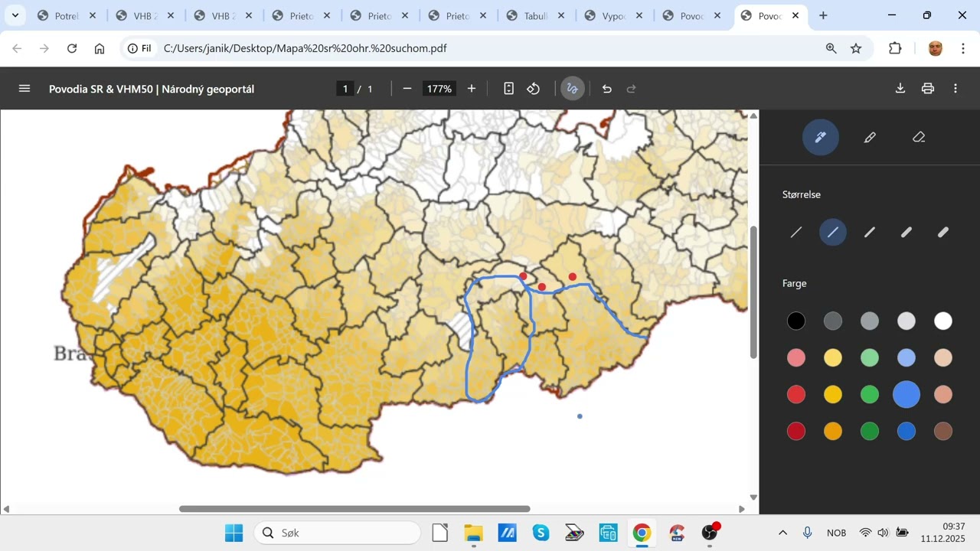Open File Explorer from taskbar
Image resolution: width=980 pixels, height=551 pixels.
pos(474,533)
